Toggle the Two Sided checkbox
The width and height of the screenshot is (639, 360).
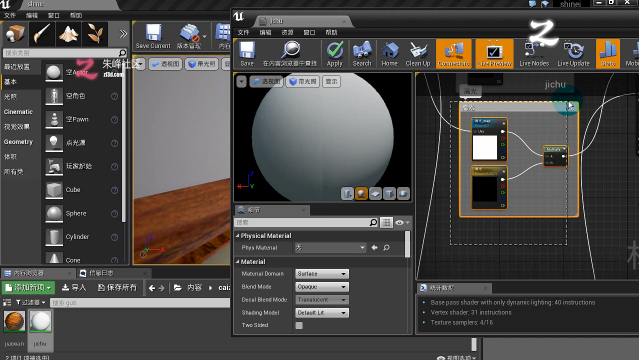299,325
